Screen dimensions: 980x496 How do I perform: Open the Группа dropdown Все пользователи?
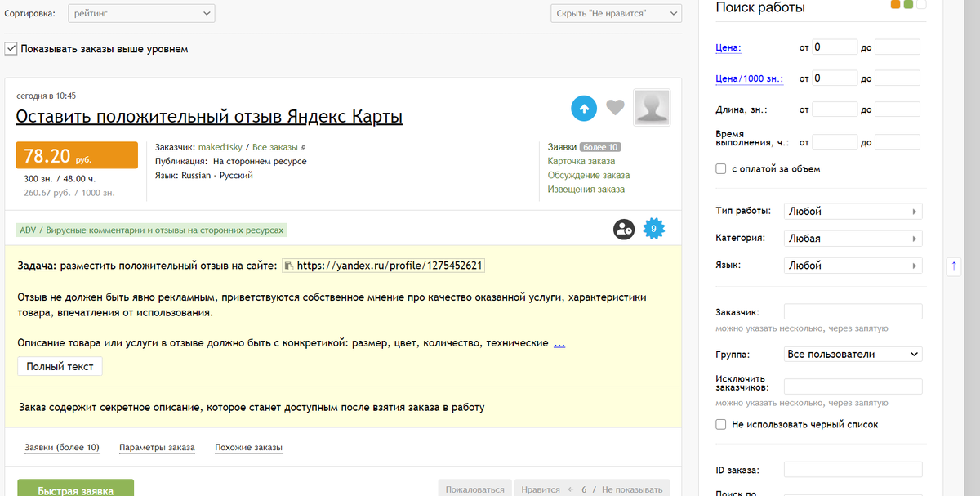click(853, 355)
